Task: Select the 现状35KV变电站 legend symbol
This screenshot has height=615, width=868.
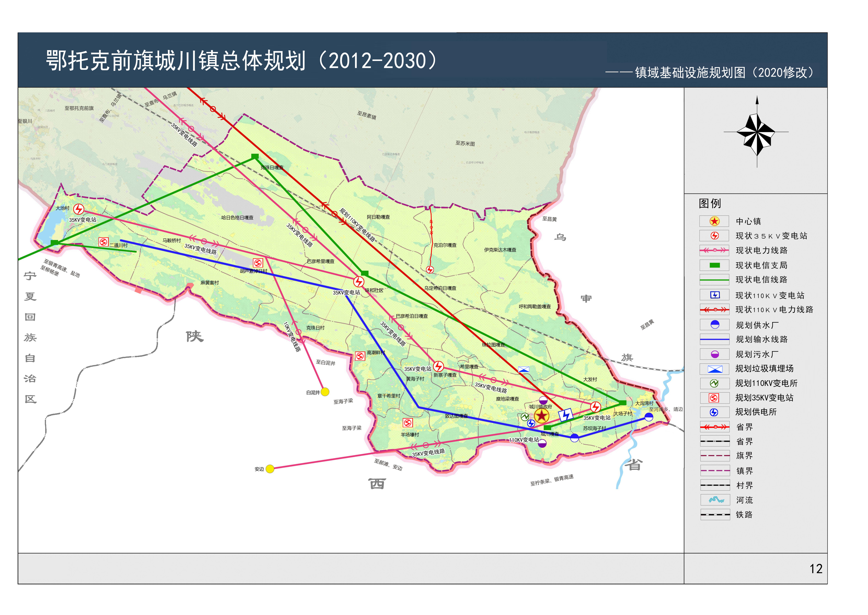Action: [714, 236]
